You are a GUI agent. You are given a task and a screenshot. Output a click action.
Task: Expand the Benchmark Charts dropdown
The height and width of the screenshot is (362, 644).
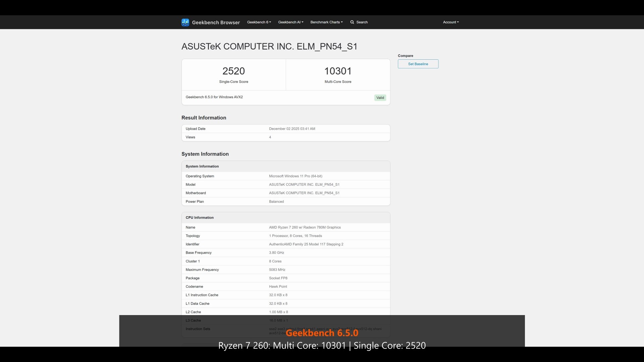[x=326, y=22]
